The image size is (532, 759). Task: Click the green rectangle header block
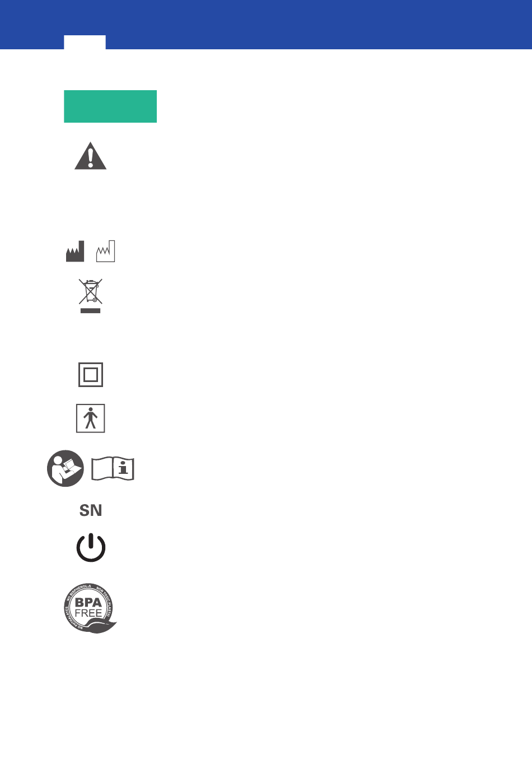(x=110, y=106)
